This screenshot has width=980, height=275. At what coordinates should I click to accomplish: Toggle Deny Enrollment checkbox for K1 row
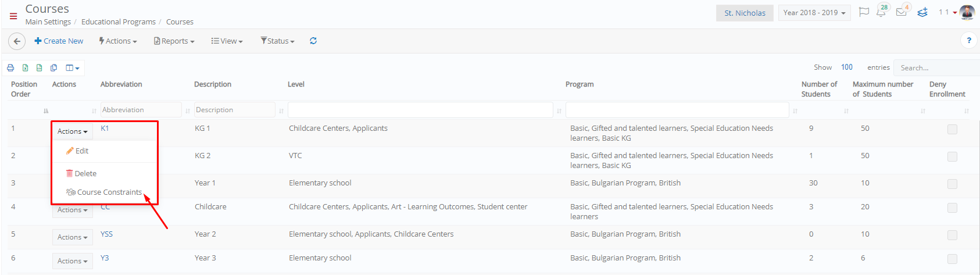[x=952, y=129]
